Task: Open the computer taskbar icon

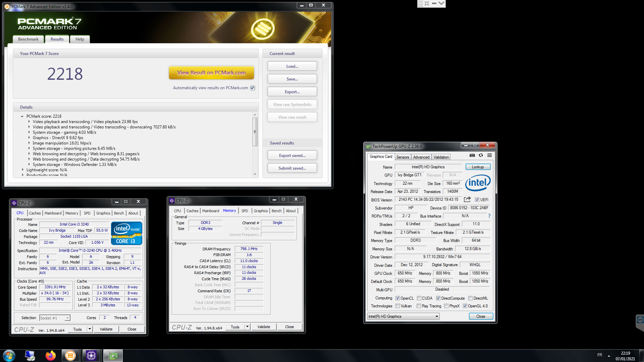Action: pyautogui.click(x=30, y=356)
